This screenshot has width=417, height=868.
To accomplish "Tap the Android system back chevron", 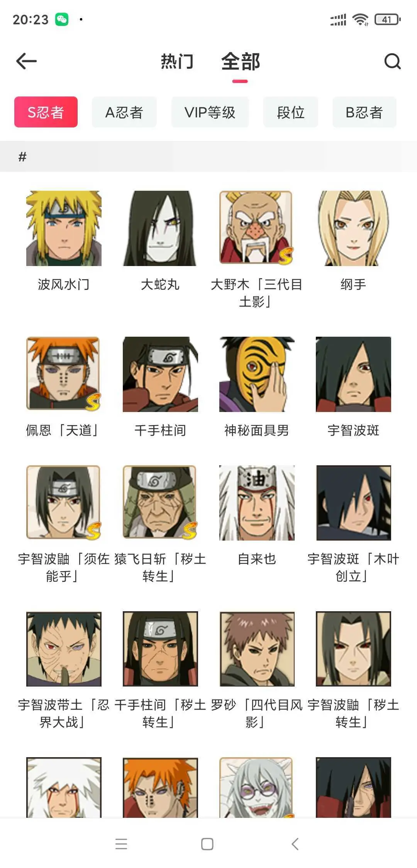I will (x=295, y=844).
